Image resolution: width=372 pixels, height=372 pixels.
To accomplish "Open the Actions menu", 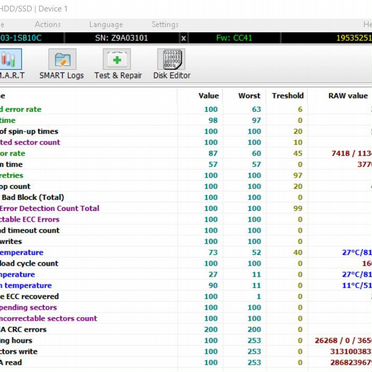I will pyautogui.click(x=48, y=24).
